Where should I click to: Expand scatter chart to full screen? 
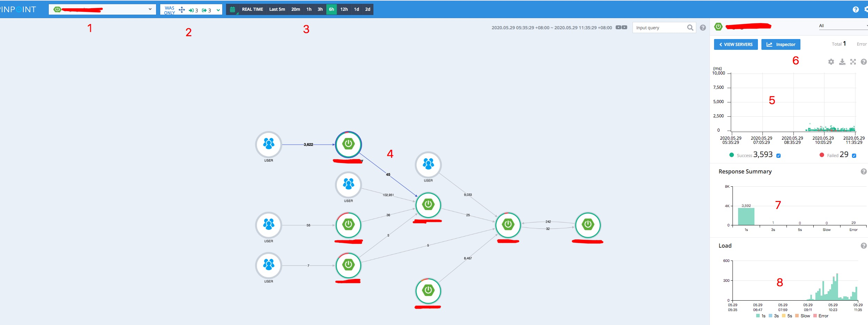click(853, 62)
